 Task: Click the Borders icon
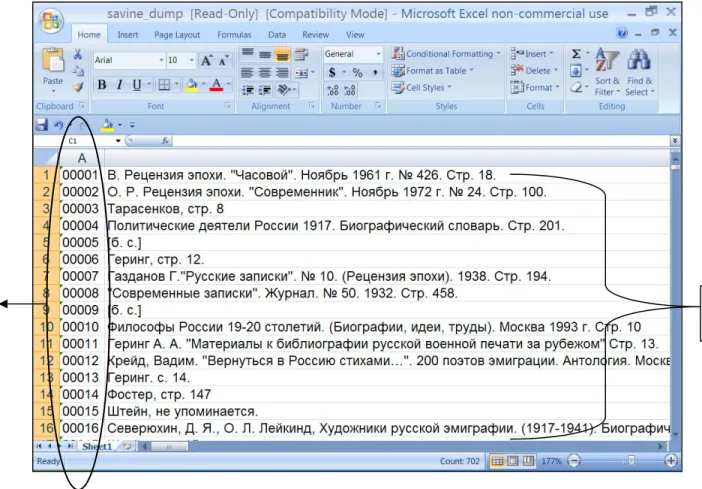164,85
